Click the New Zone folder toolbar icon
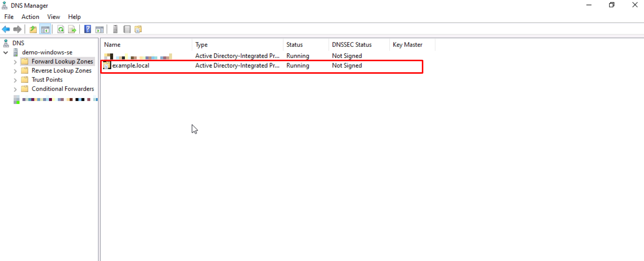The width and height of the screenshot is (644, 261). pos(138,29)
